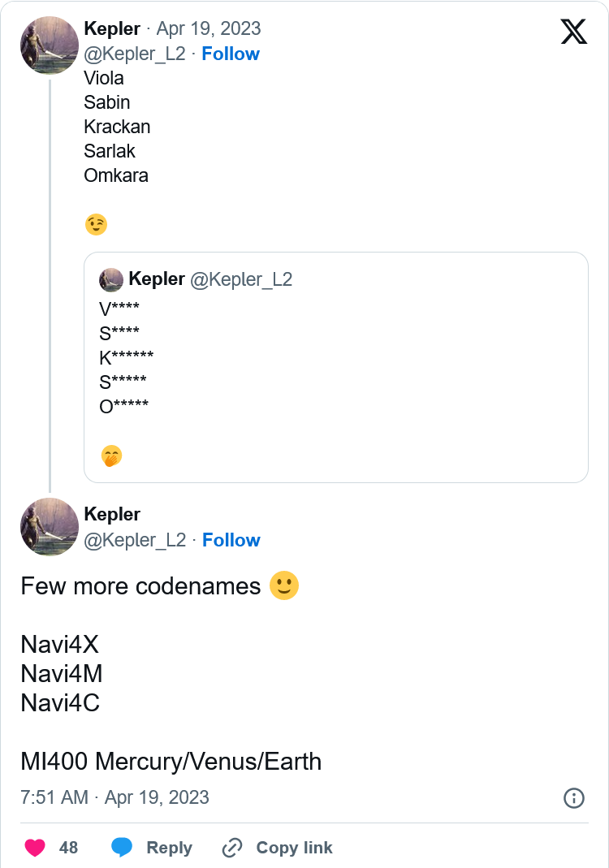Click the X logo in the top corner
609x868 pixels.
coord(573,31)
